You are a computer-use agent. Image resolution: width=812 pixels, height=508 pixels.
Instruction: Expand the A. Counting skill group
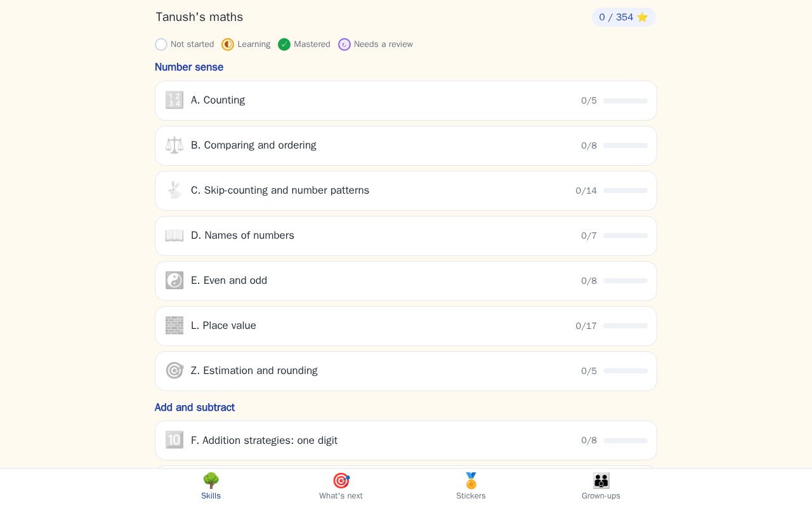click(406, 100)
